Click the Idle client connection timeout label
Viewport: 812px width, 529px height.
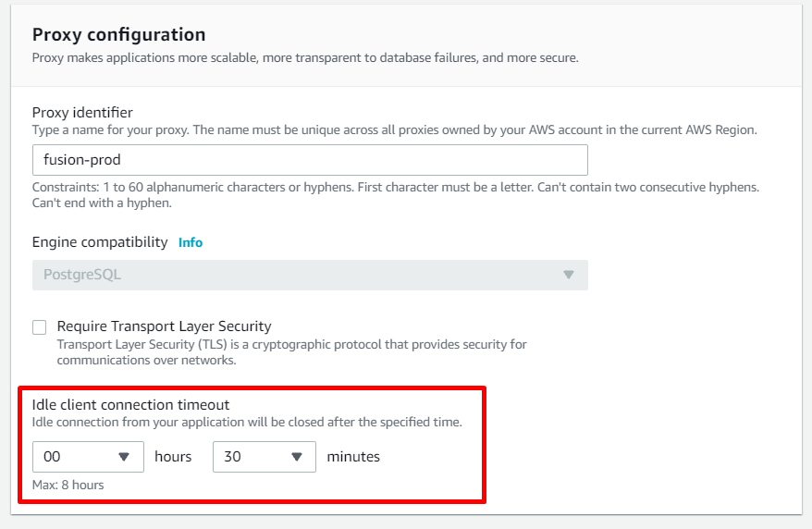[130, 404]
